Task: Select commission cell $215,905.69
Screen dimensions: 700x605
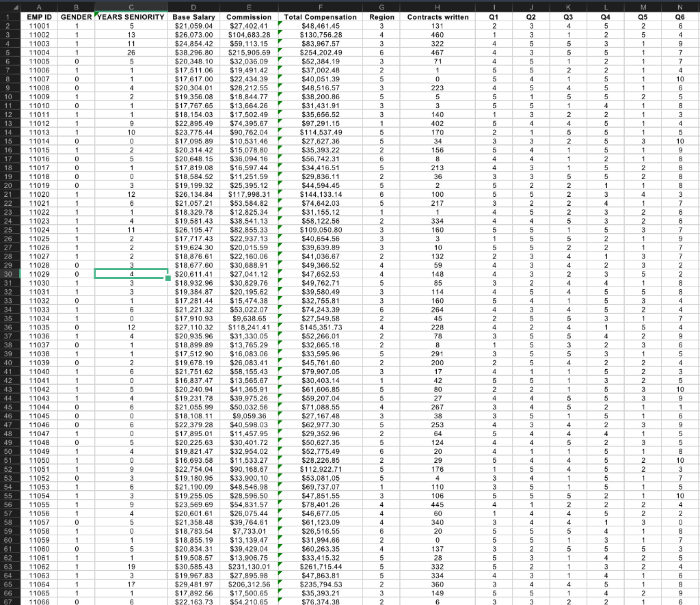Action: click(249, 52)
